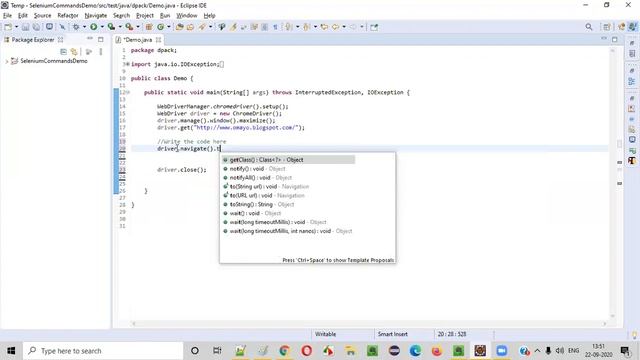Click the Next Annotation icon
The image size is (640, 360).
[x=289, y=27]
